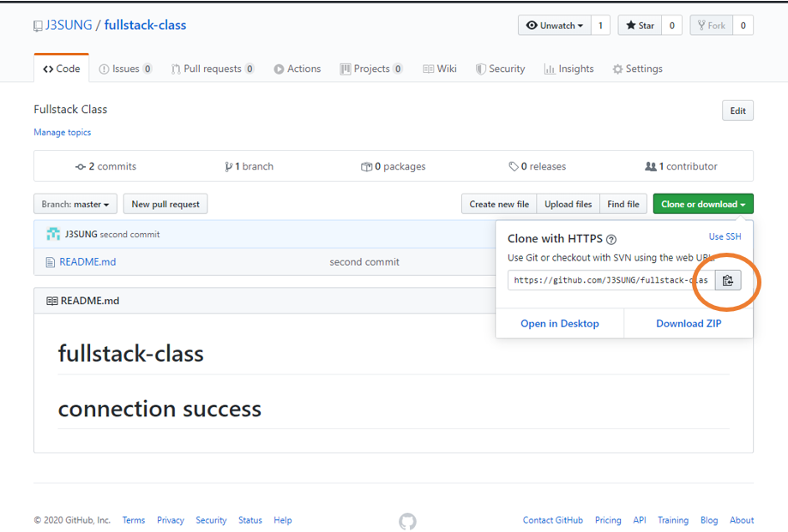Viewport: 788px width, 532px height.
Task: Click the fork count number 0
Action: 743,26
